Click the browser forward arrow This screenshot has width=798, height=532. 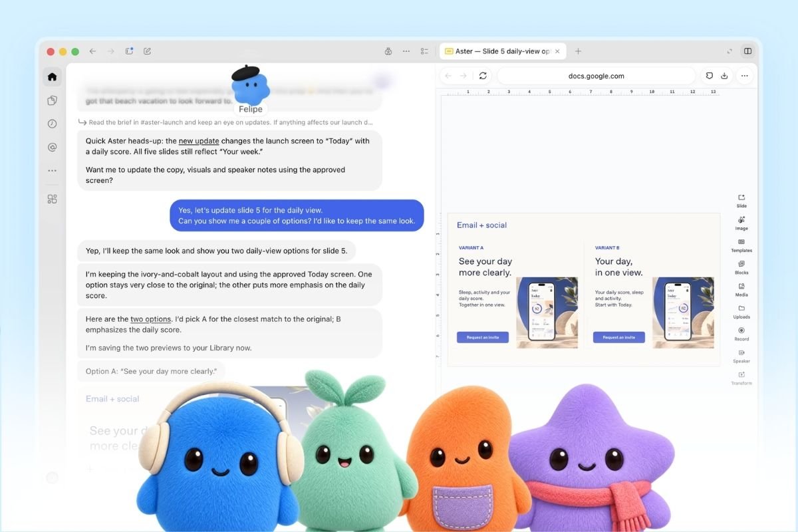coord(464,76)
